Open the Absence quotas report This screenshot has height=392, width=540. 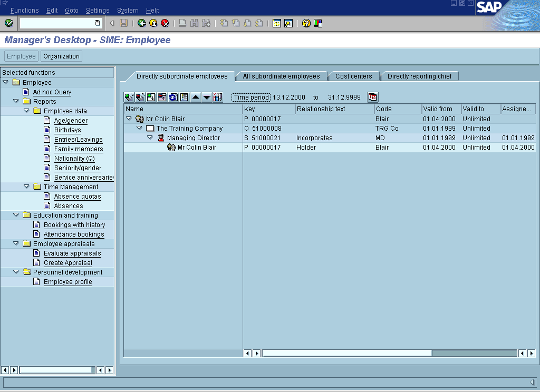(x=78, y=196)
